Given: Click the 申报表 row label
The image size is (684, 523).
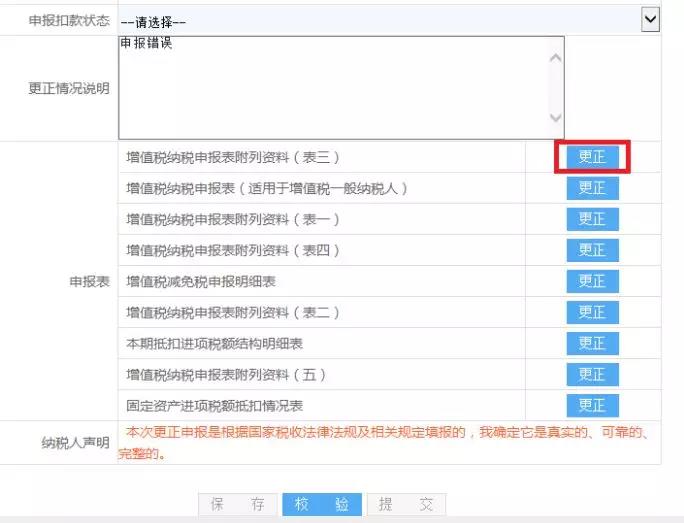Looking at the screenshot, I should (x=89, y=282).
